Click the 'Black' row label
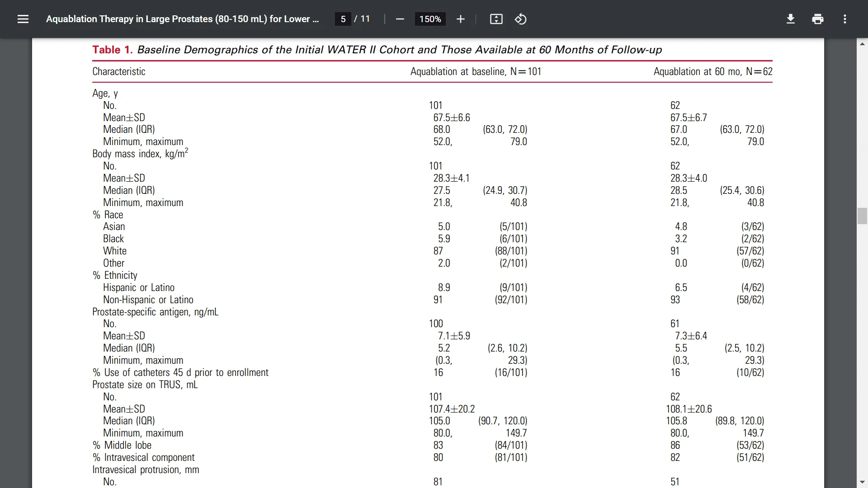Viewport: 868px width, 488px height. (x=113, y=239)
